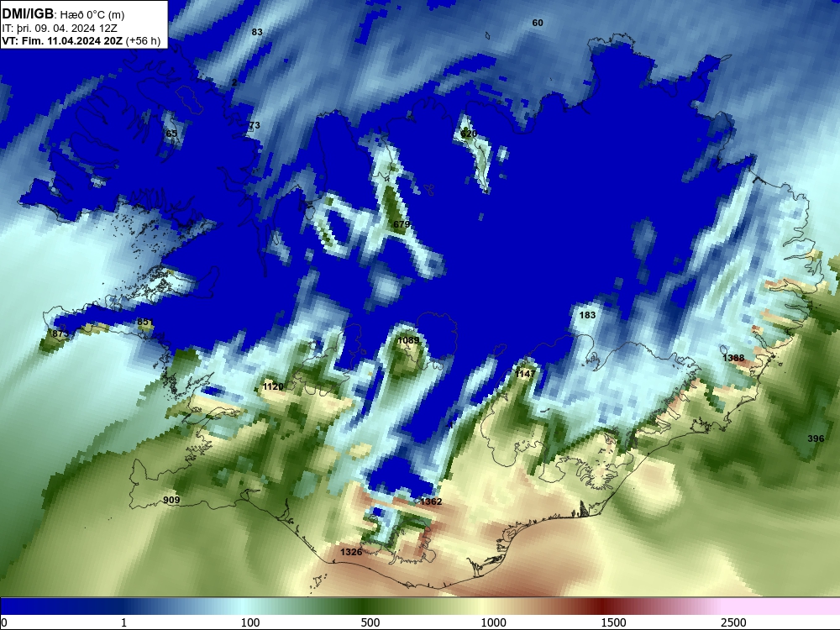Image resolution: width=840 pixels, height=630 pixels.
Task: Click the 'DMI/IGB: Hæð 0°C (m)' title text
Action: (x=63, y=14)
